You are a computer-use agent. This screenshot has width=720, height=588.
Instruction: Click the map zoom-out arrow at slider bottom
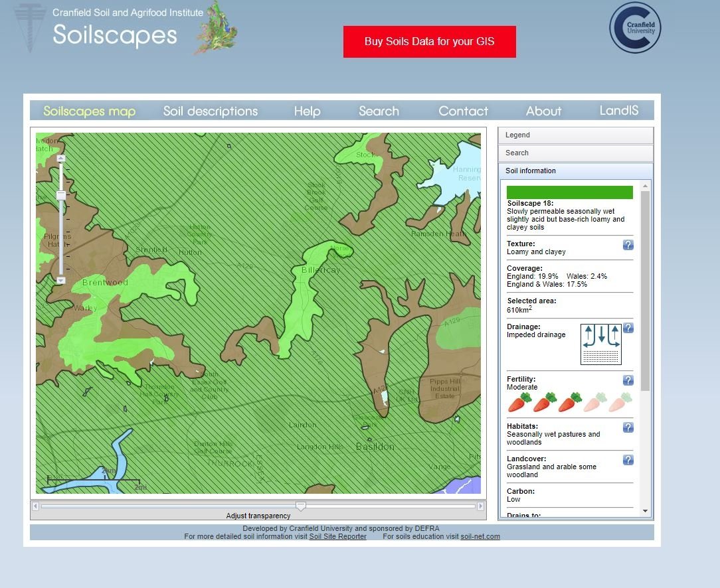coord(61,280)
